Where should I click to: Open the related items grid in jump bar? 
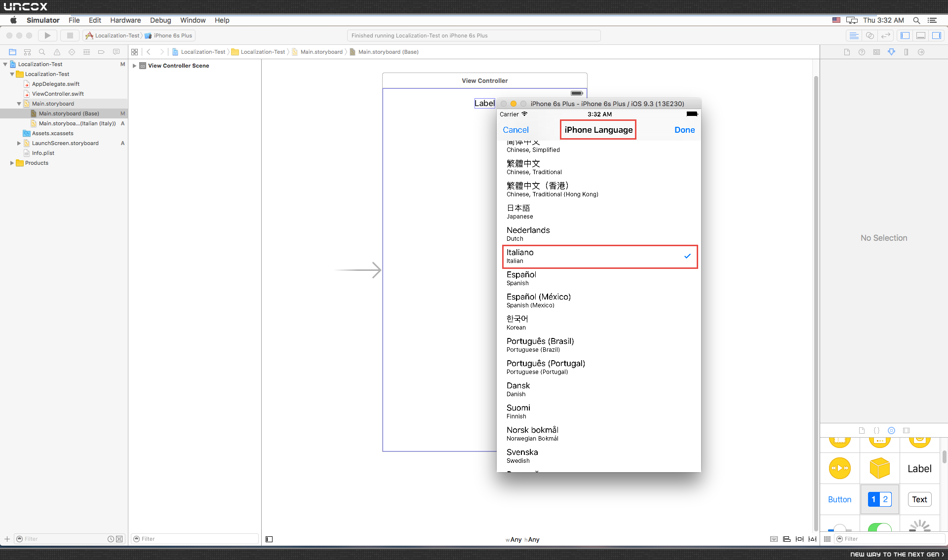[x=135, y=52]
